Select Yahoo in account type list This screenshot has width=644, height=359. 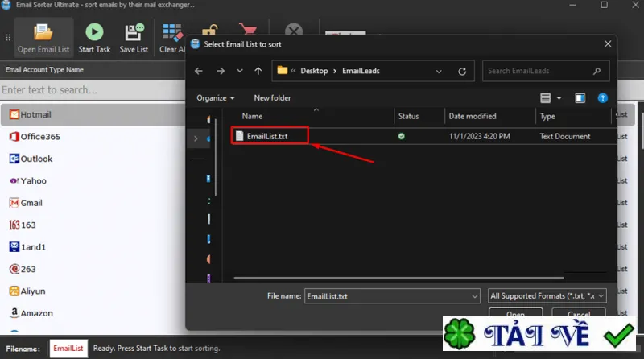93,181
